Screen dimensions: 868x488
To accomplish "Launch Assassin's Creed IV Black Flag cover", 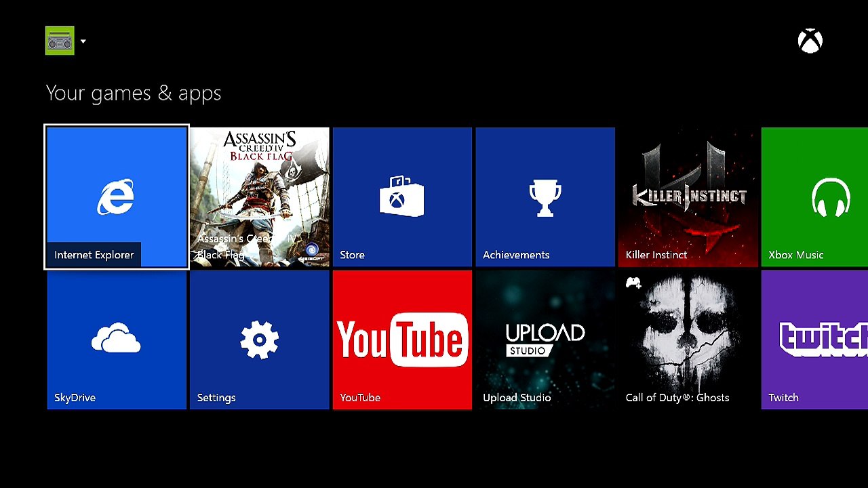I will pos(260,197).
